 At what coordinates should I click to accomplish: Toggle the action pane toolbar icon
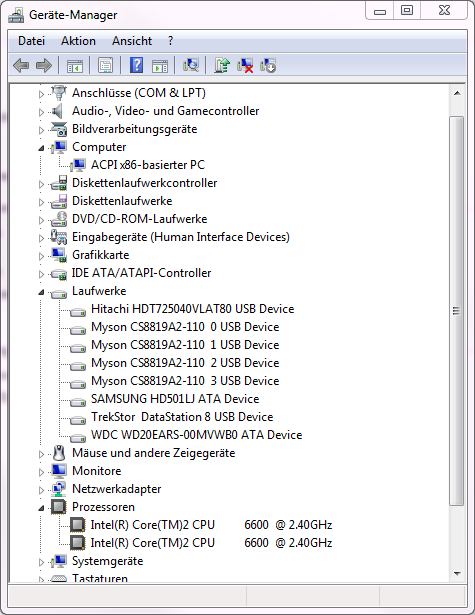tap(160, 66)
